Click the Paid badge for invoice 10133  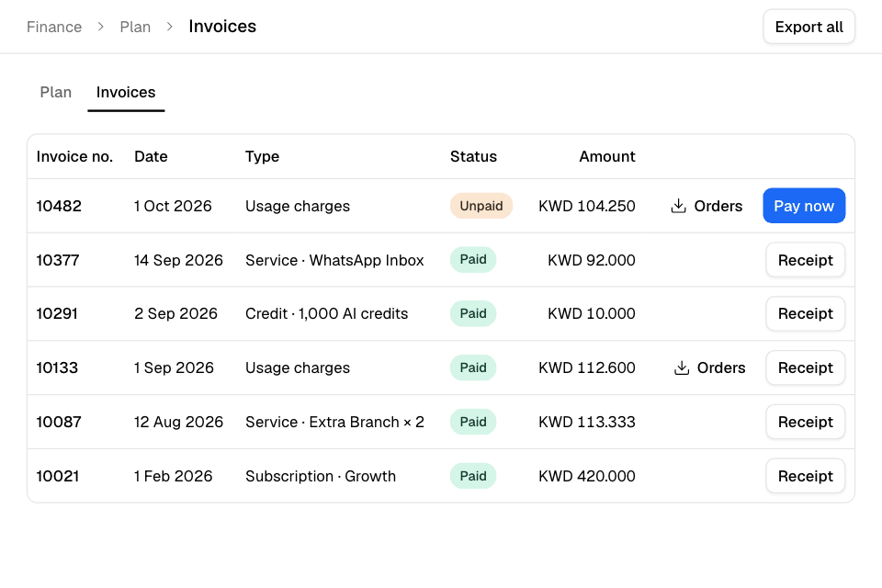point(473,367)
